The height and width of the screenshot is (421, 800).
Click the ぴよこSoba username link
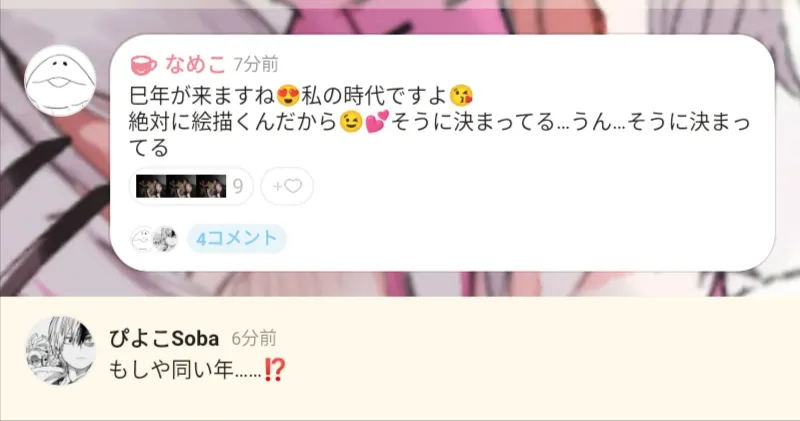point(164,338)
